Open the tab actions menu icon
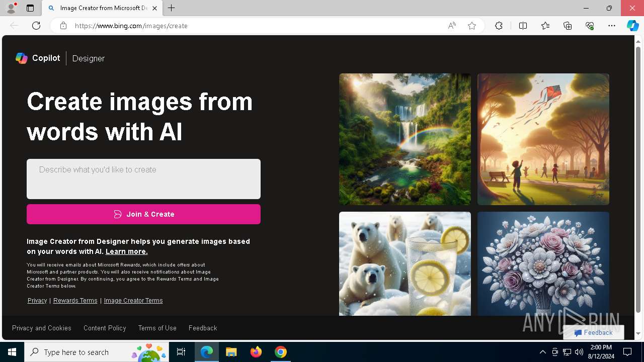Screen dimensions: 644x362 [x=30, y=8]
